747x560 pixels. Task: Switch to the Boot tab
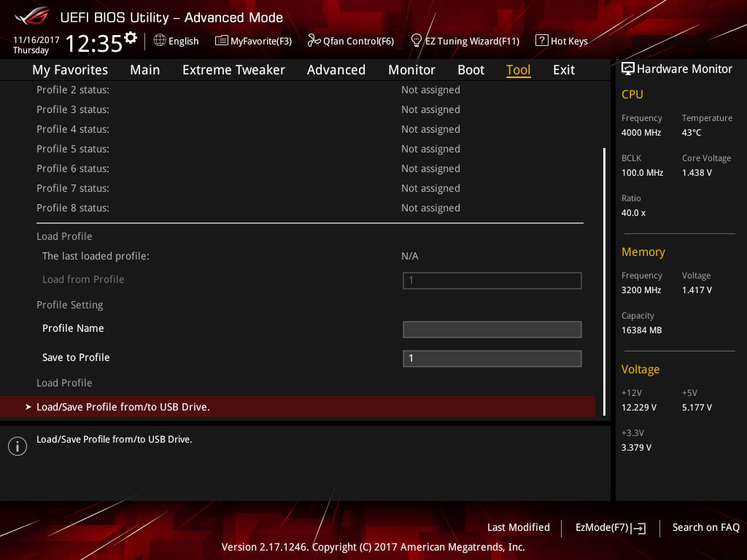point(471,70)
